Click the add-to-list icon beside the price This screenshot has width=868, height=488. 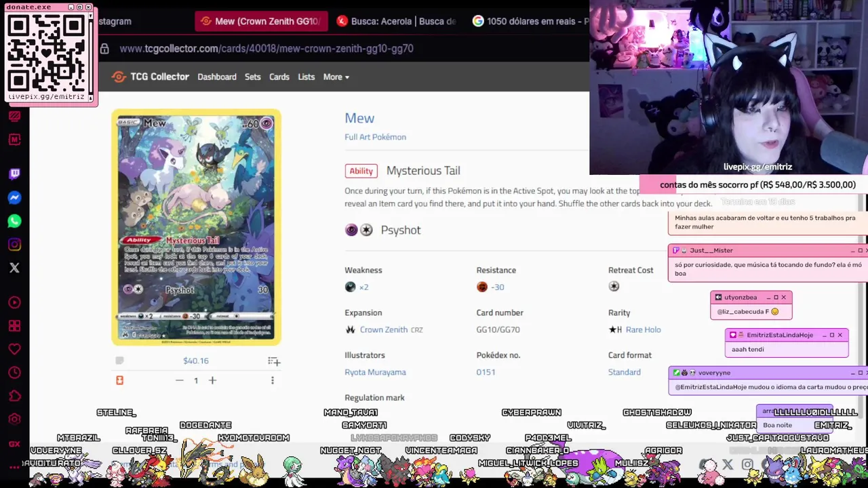tap(273, 361)
